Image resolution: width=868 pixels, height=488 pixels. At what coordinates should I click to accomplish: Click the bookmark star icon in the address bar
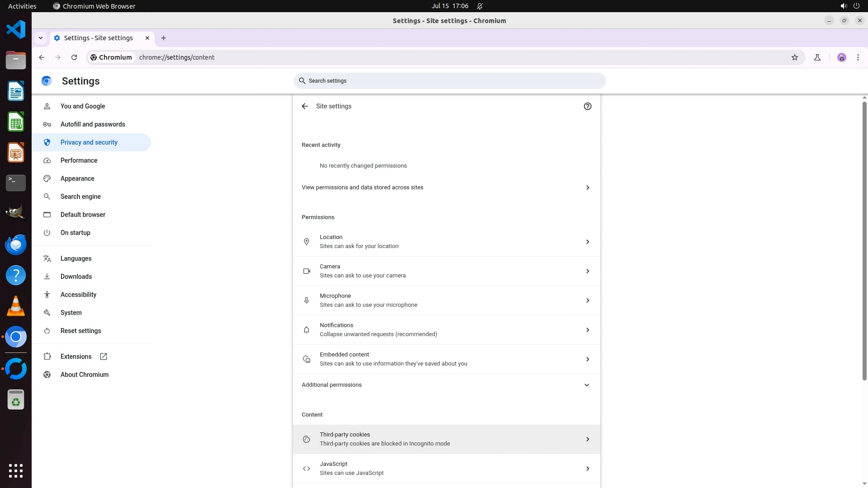795,57
